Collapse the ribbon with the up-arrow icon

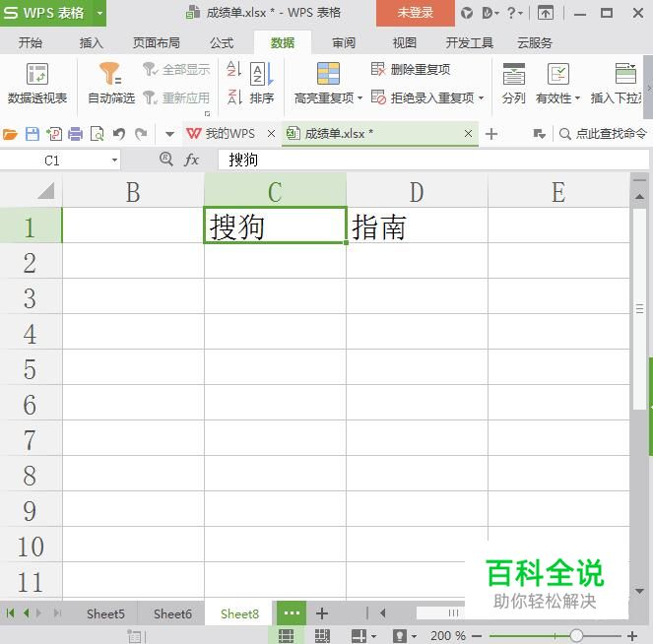click(x=546, y=14)
